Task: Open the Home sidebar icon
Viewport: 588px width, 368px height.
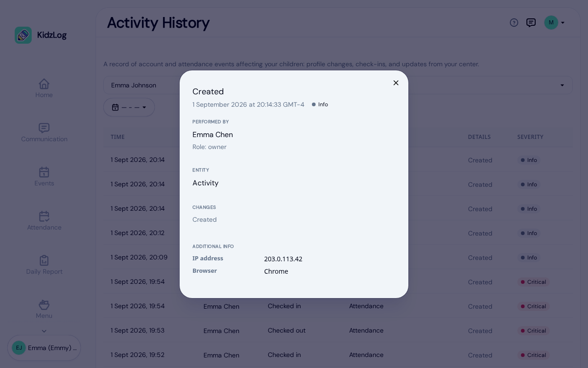Action: 44,84
